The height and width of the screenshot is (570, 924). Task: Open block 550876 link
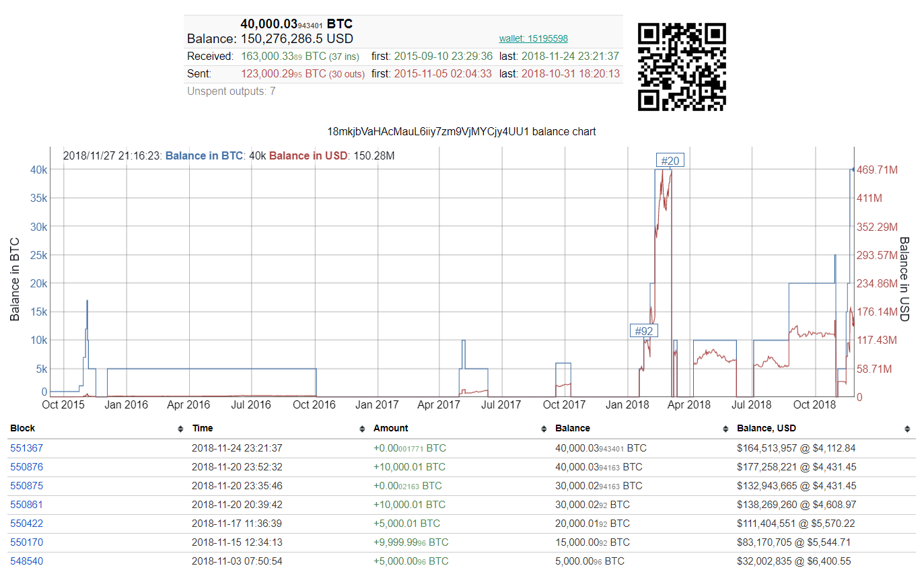(x=26, y=467)
